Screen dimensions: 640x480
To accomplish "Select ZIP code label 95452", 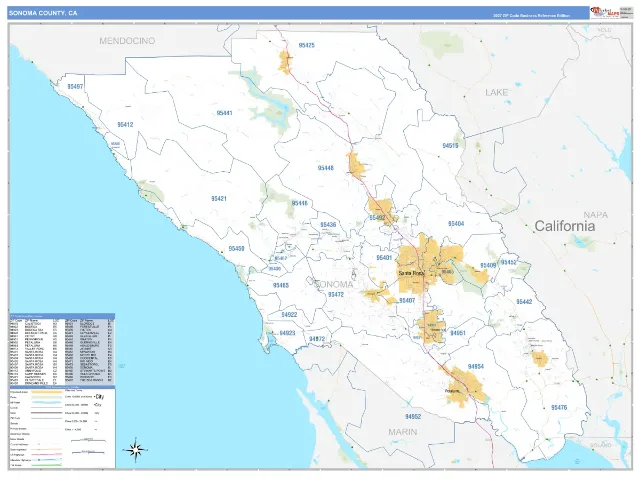I will (509, 262).
